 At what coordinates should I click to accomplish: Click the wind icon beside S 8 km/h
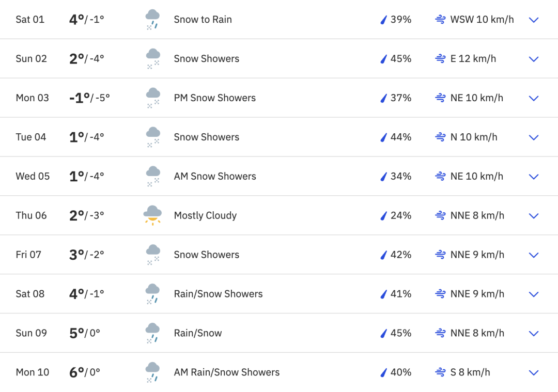[x=440, y=372]
